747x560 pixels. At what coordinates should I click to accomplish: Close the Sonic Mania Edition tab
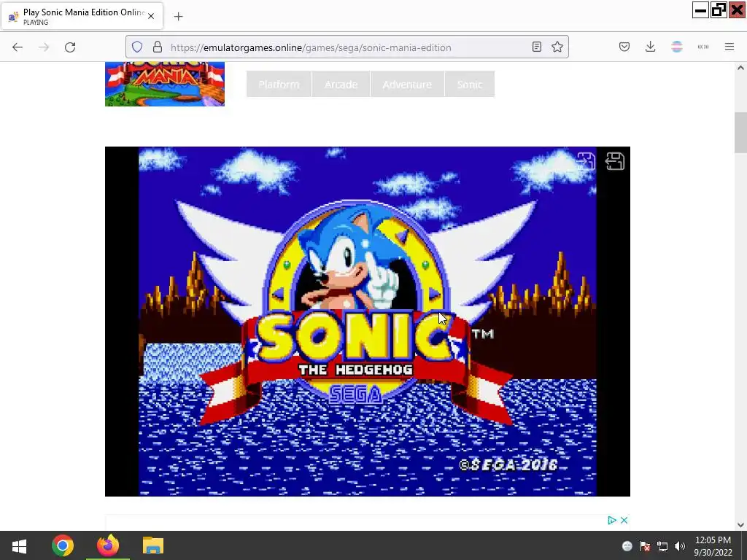coord(151,16)
